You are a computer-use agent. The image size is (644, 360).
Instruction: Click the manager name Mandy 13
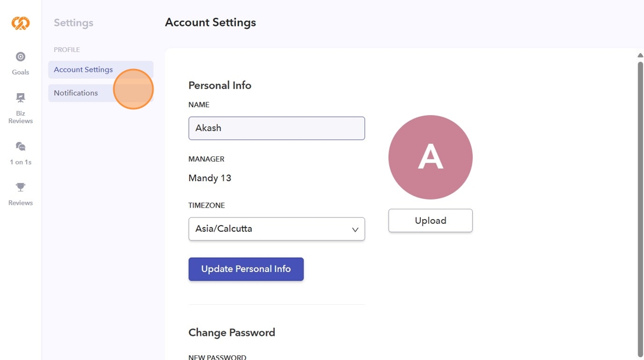[210, 178]
